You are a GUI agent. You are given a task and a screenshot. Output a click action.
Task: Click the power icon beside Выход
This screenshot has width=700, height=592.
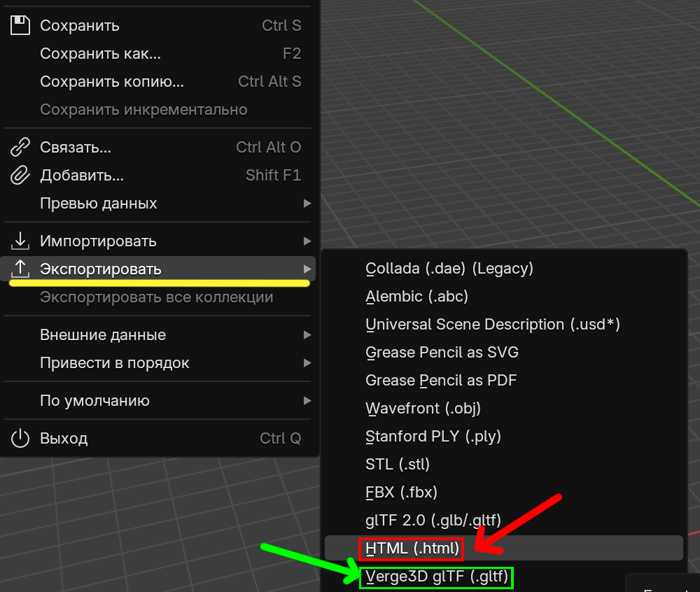[x=20, y=438]
